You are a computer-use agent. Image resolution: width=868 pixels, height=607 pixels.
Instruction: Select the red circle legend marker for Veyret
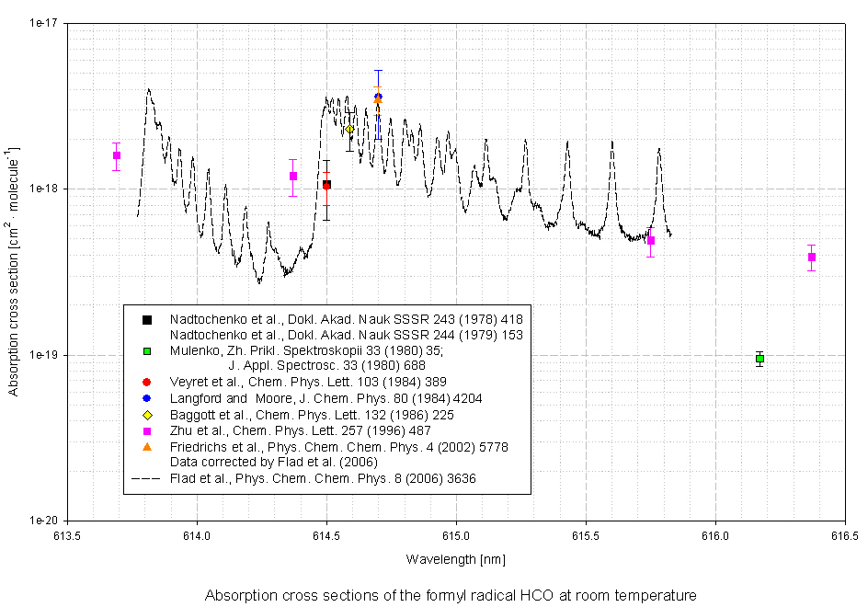[146, 383]
